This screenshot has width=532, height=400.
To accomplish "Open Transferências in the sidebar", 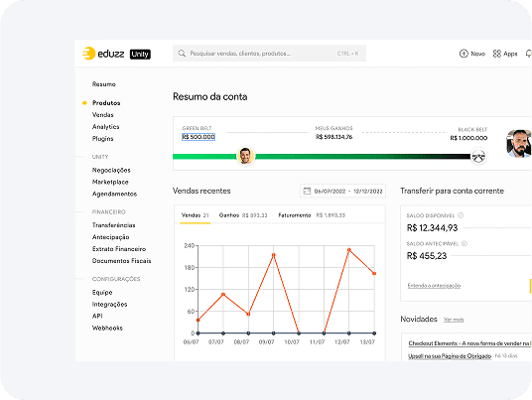I will point(114,225).
